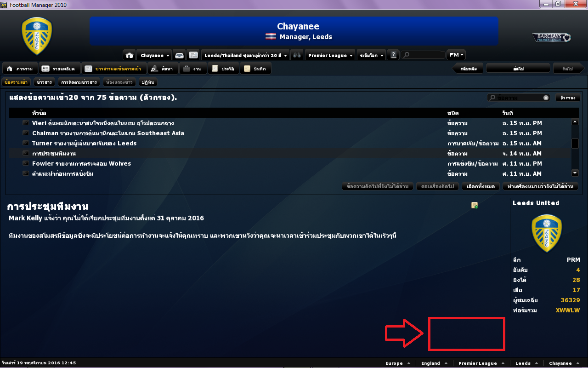Tick the checkbox for the Turner injury report
Viewport: 588px width, 368px height.
[x=26, y=143]
